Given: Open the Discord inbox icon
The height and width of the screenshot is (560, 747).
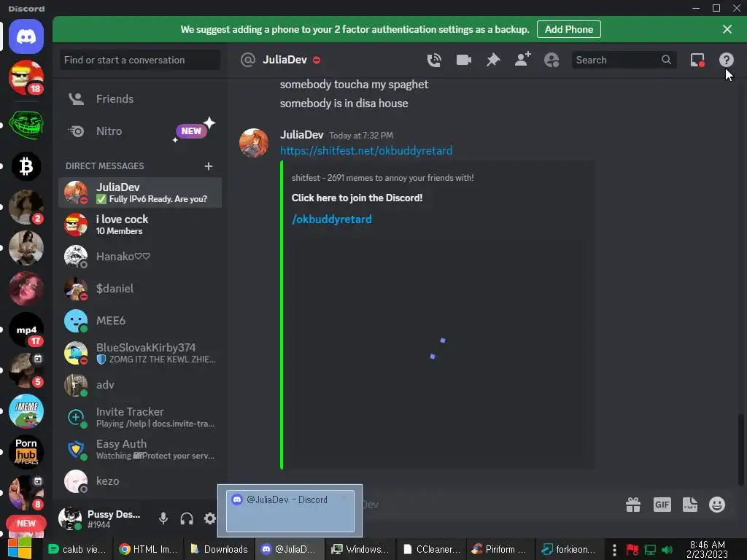Looking at the screenshot, I should [x=697, y=60].
